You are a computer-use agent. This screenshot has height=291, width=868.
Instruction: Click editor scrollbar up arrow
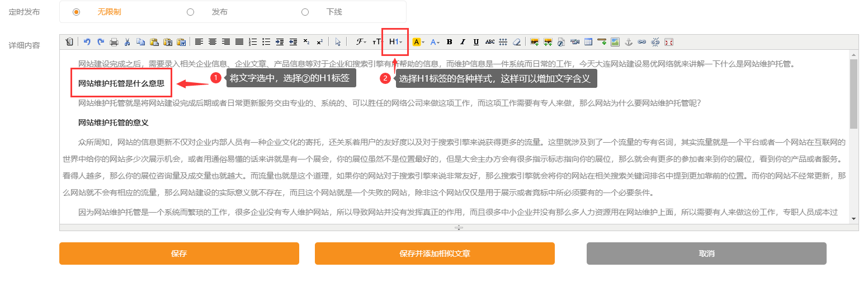[853, 54]
